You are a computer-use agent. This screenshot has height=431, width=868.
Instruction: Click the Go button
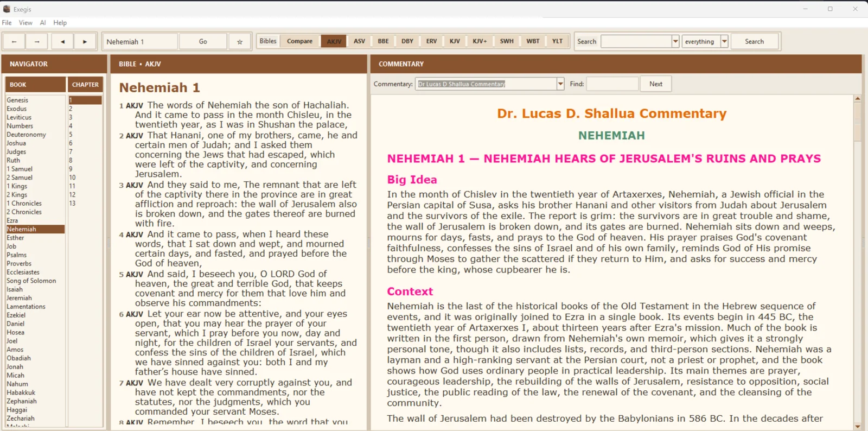click(203, 41)
